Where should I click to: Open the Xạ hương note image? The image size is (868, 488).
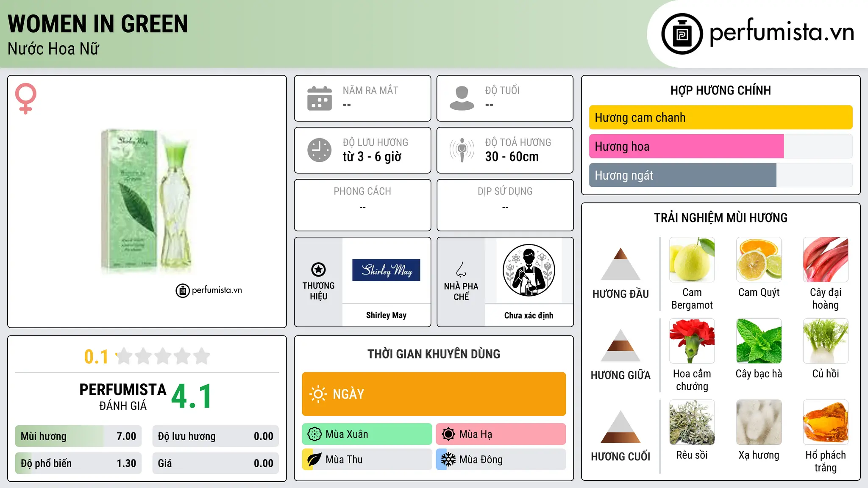(759, 422)
